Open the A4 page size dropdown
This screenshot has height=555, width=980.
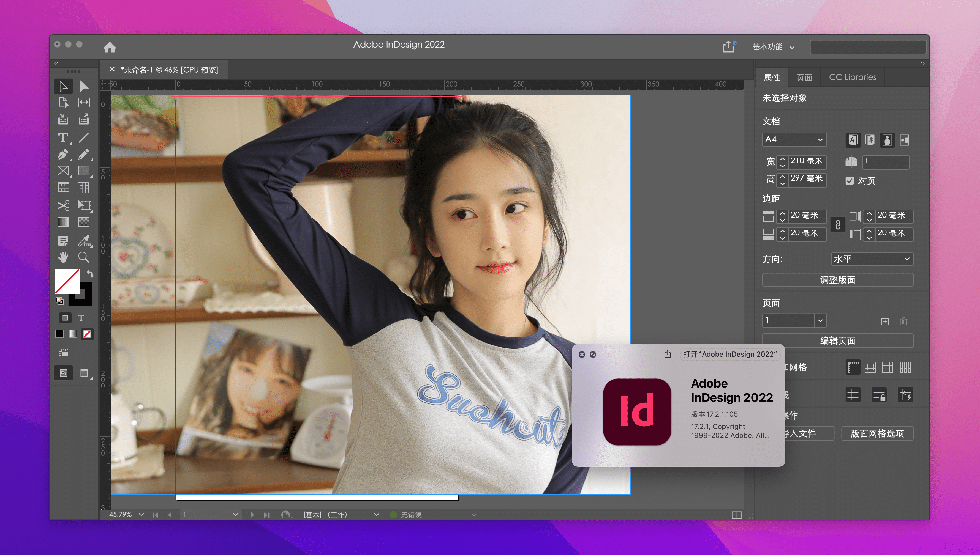794,139
